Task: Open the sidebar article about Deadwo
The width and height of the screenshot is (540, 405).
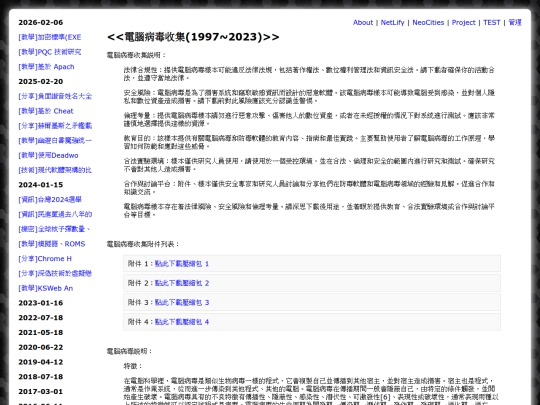Action: [x=48, y=156]
